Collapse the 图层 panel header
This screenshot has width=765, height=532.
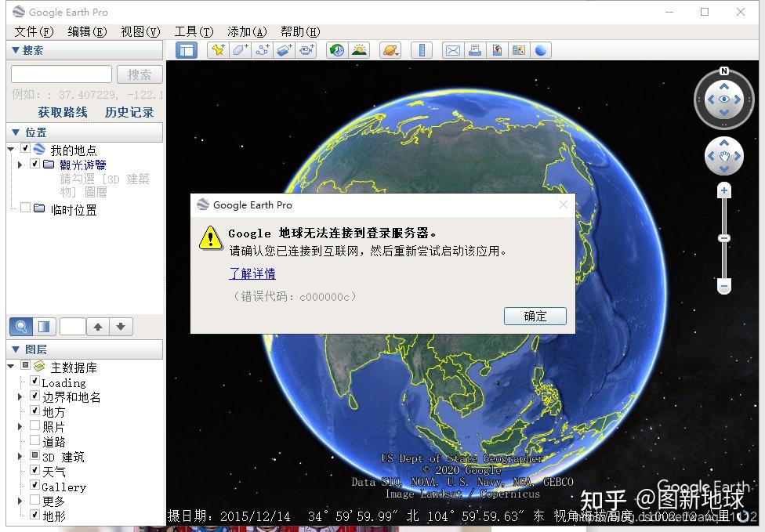[85, 349]
